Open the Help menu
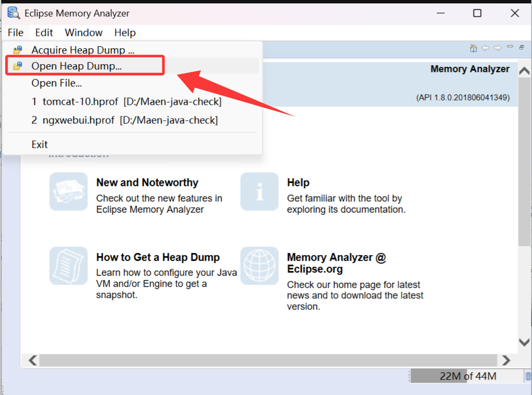Viewport: 532px width, 395px height. tap(125, 33)
